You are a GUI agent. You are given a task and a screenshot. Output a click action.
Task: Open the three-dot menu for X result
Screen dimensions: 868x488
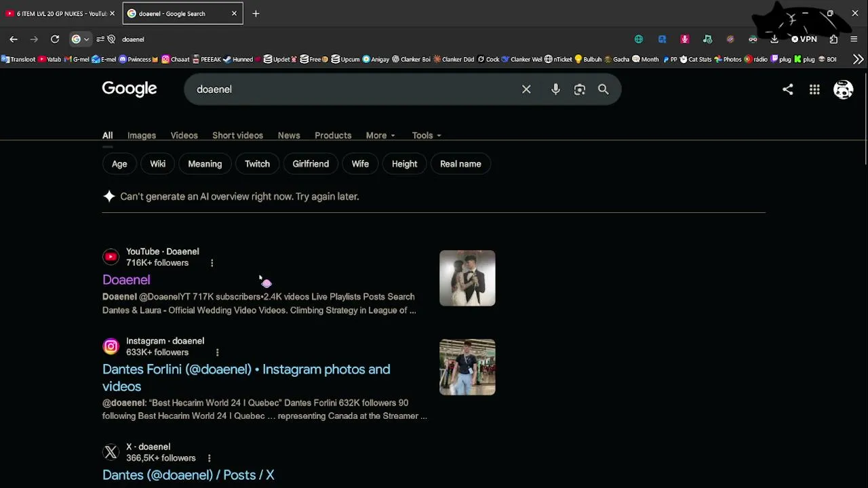[x=209, y=458]
